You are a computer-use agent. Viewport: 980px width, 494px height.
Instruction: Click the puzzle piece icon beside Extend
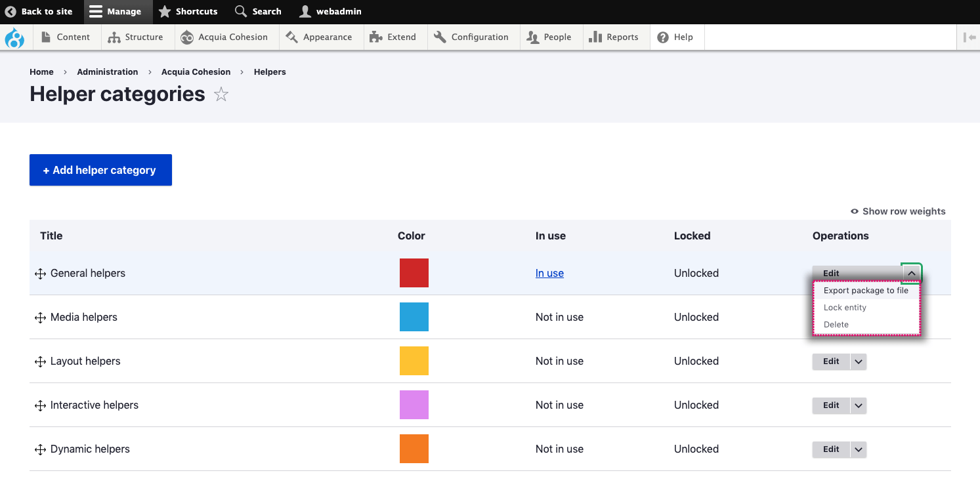click(x=376, y=37)
